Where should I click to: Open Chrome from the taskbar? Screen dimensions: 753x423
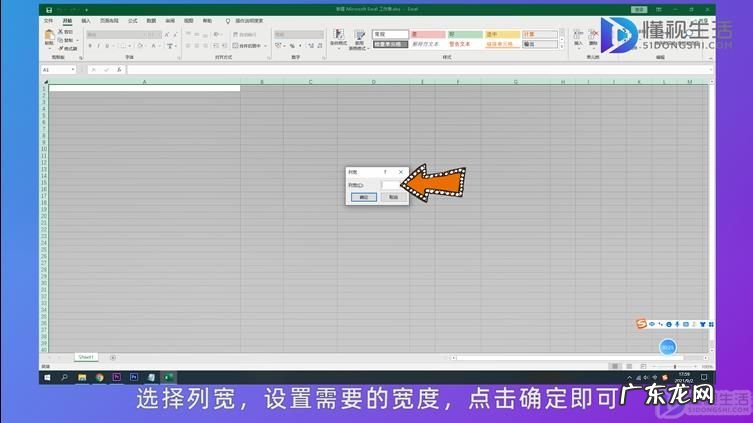(99, 377)
